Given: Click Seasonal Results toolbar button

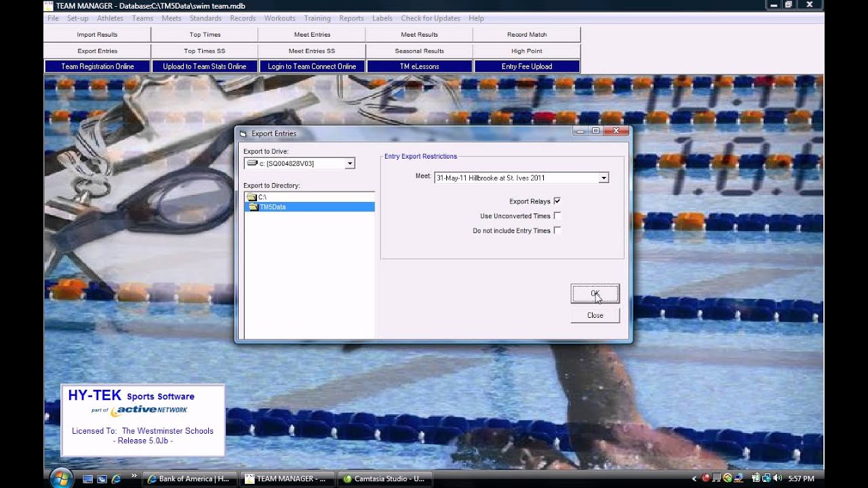Looking at the screenshot, I should coord(419,51).
